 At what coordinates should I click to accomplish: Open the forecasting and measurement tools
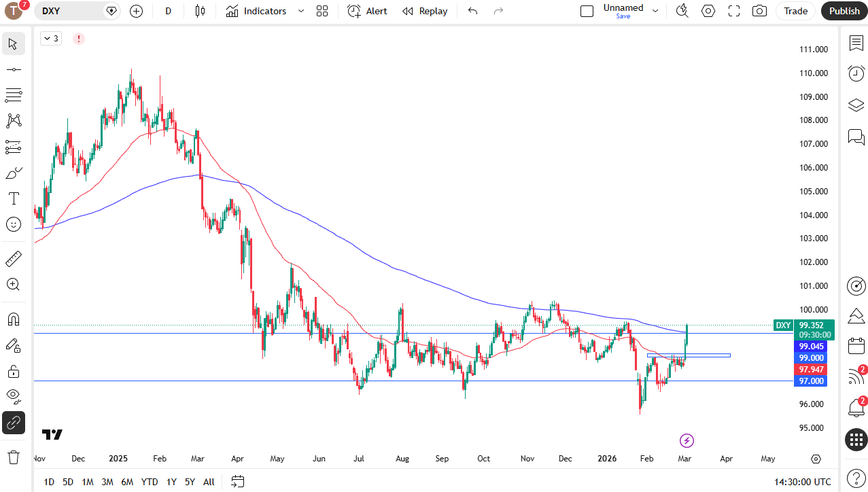(13, 147)
